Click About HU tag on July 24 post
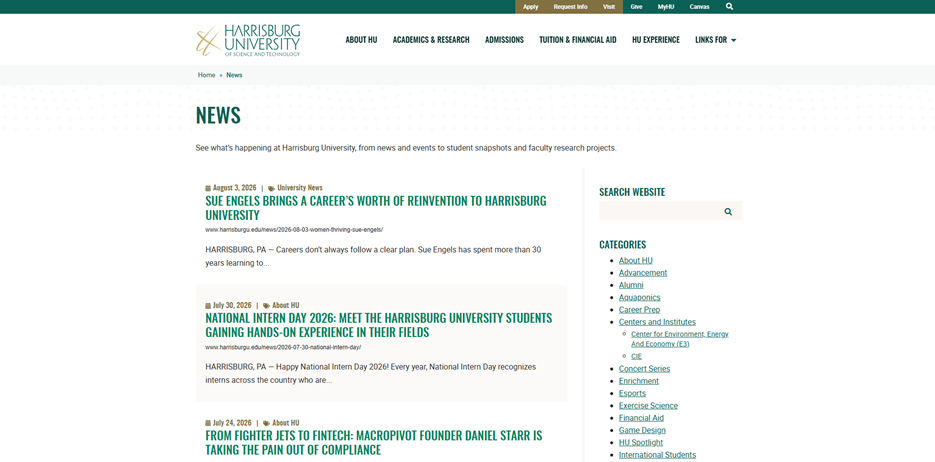This screenshot has height=462, width=935. pos(286,423)
